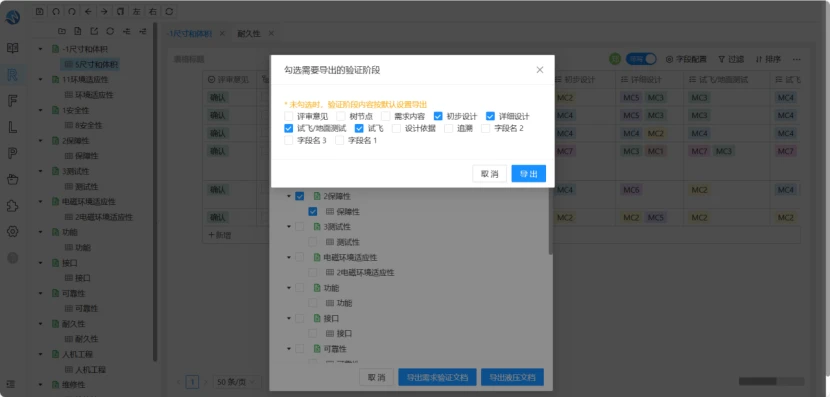830x397 pixels.
Task: Click the refresh icon above the left tree
Action: point(110,31)
